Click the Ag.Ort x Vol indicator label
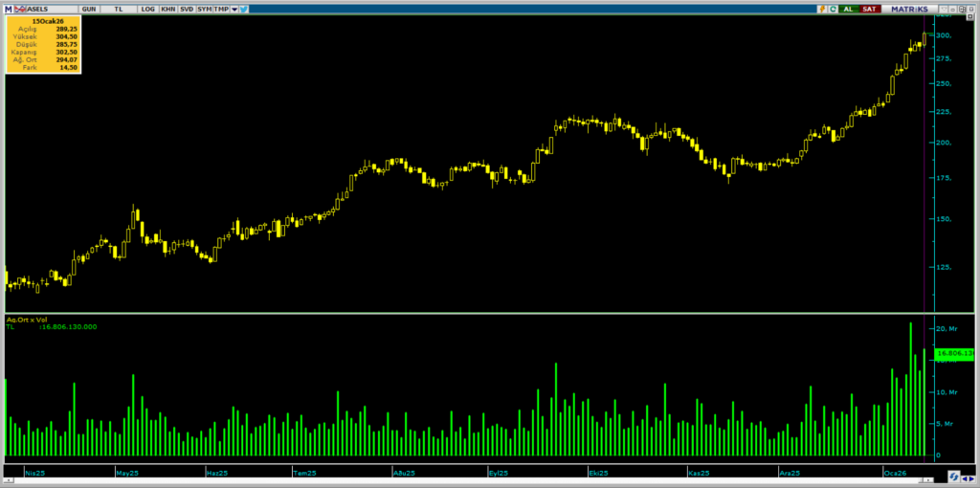 coord(27,320)
